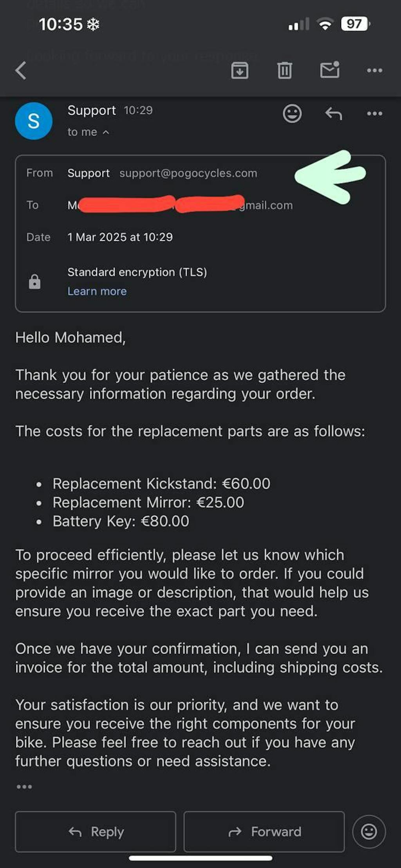The image size is (401, 868).
Task: Tap the lock icon for encryption info
Action: pyautogui.click(x=35, y=282)
